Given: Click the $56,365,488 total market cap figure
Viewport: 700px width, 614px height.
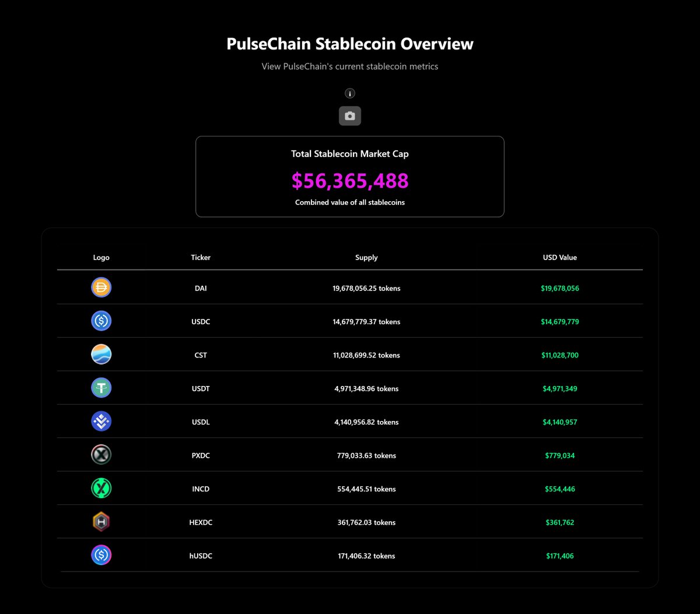Looking at the screenshot, I should pyautogui.click(x=350, y=181).
